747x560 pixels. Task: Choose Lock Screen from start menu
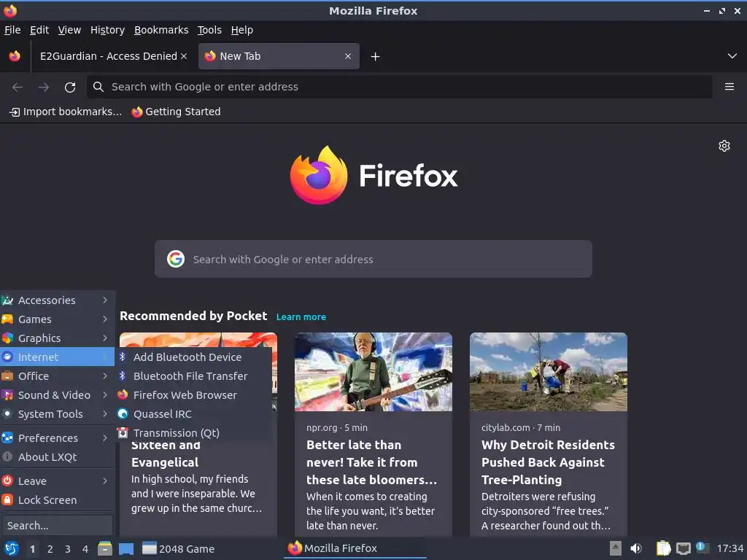57,500
